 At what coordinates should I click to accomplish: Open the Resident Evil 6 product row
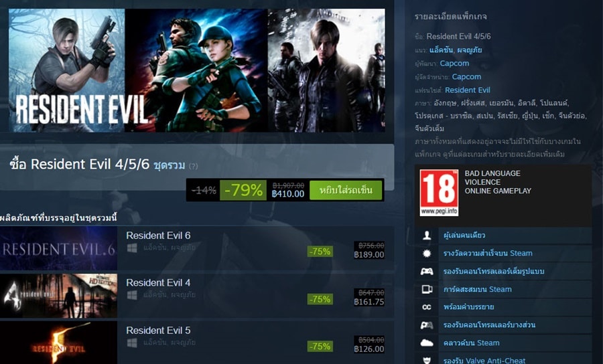(x=197, y=248)
